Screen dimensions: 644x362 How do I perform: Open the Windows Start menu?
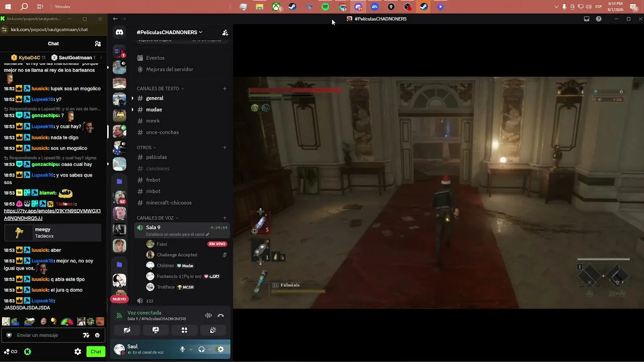8,7
